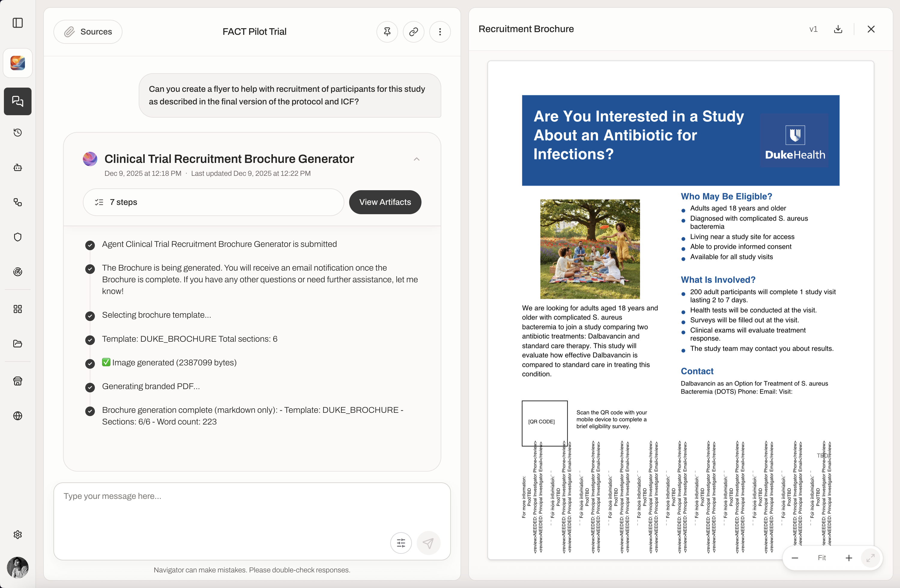Collapse the Brochure Generator card
The image size is (900, 588).
point(416,159)
